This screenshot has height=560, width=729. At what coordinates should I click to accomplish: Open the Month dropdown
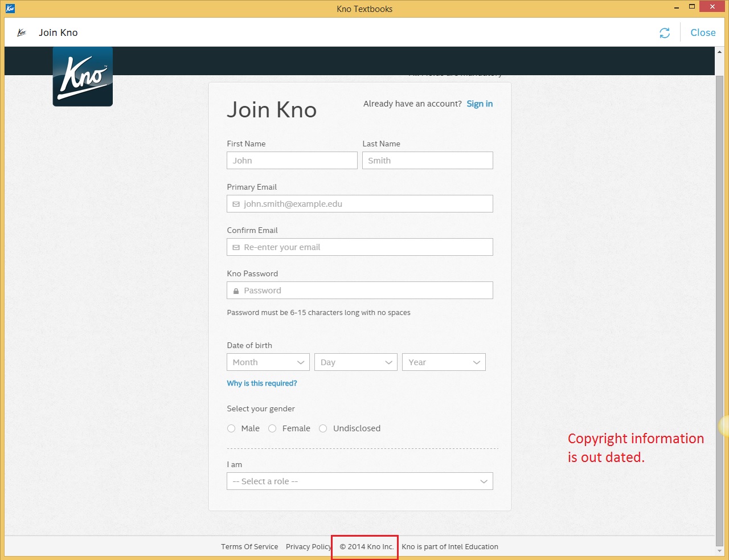(x=268, y=362)
